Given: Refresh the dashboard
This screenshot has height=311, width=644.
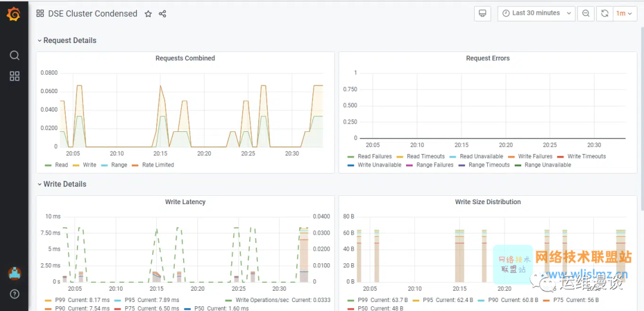Looking at the screenshot, I should [x=605, y=14].
